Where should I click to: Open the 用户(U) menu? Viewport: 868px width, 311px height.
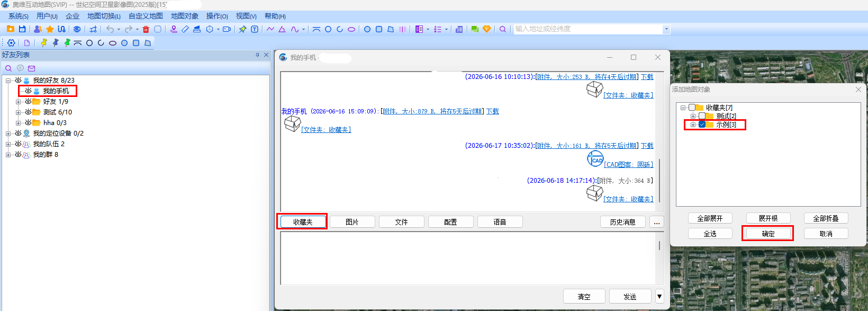(x=47, y=16)
